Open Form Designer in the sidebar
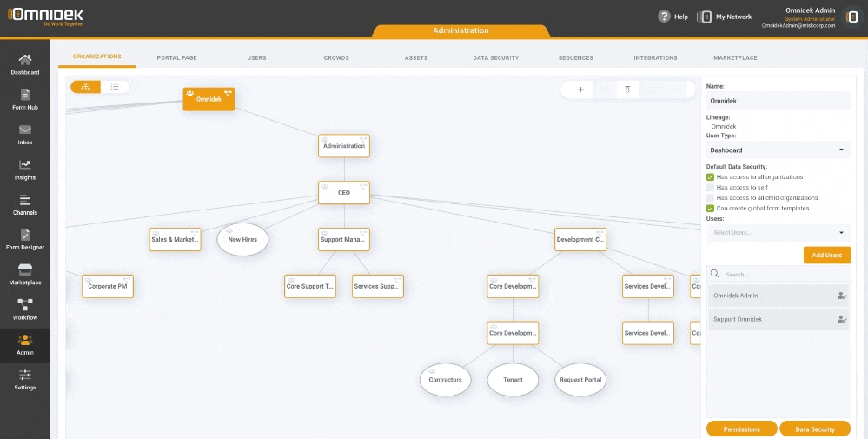The width and height of the screenshot is (868, 439). [x=25, y=240]
